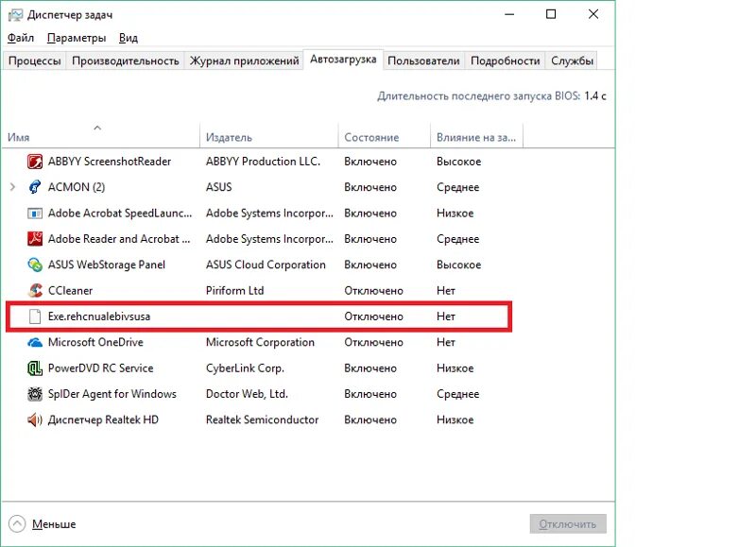Click Нет impact in Exe.rehcnualebivsusa row

click(x=446, y=316)
